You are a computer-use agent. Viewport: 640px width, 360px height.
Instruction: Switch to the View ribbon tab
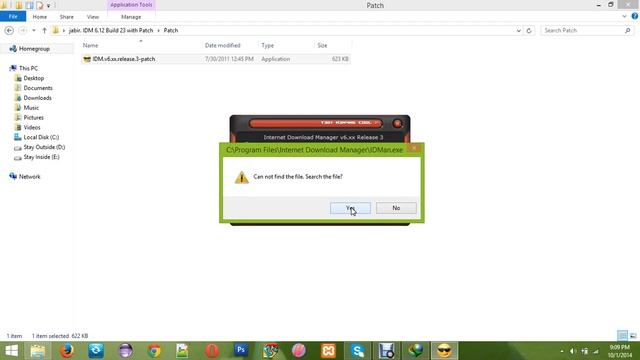93,17
